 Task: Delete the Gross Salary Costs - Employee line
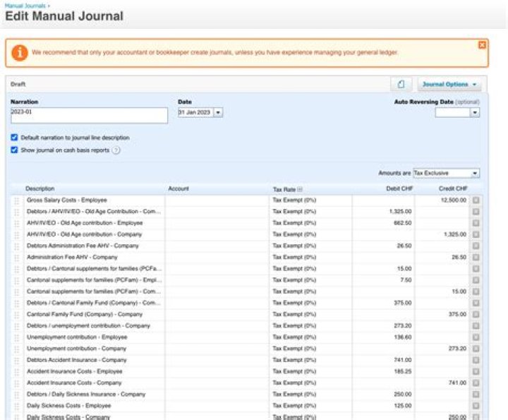click(476, 200)
